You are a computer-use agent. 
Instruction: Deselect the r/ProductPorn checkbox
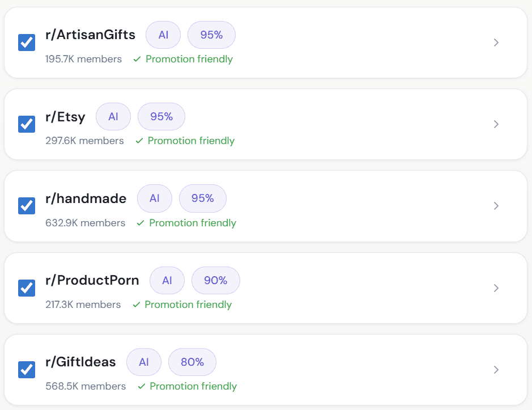[27, 288]
